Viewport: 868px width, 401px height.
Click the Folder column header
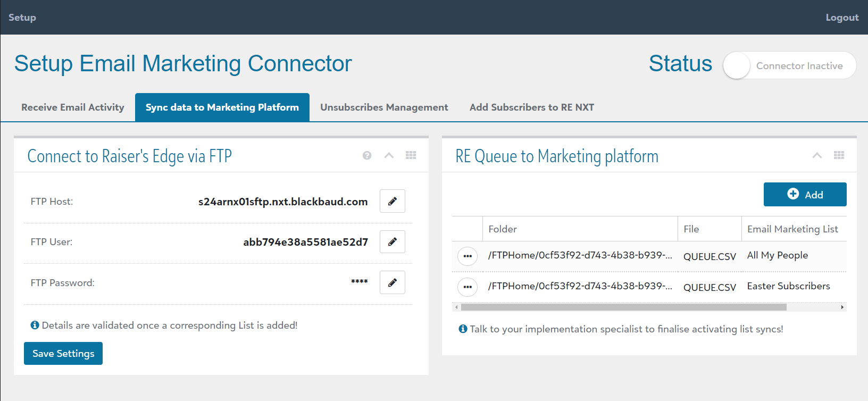point(580,229)
